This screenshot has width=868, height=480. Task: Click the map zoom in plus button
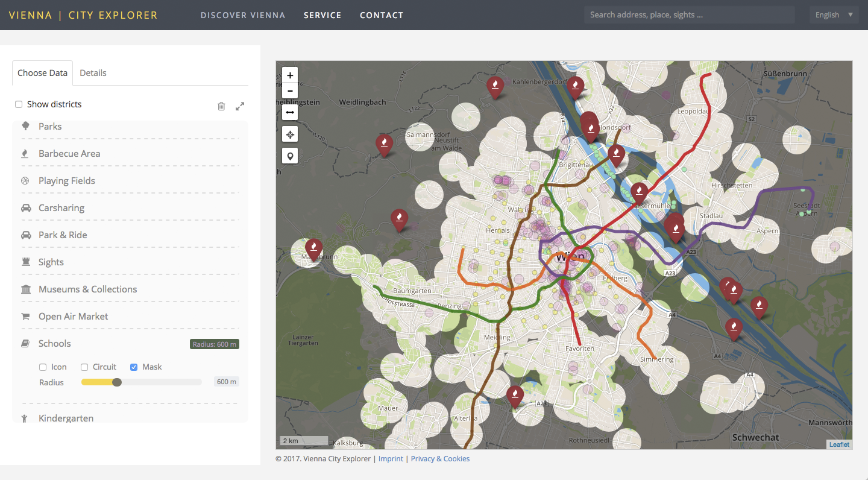click(290, 75)
